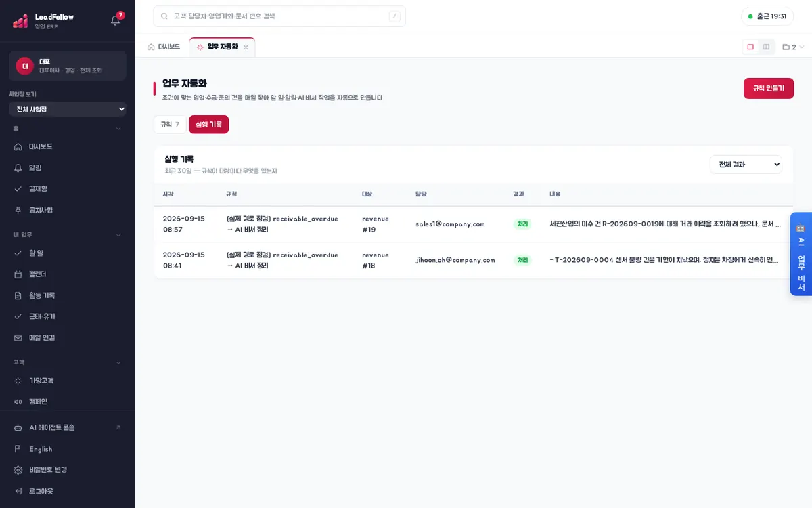
Task: Click the LeadFellow logo icon
Action: 20,21
